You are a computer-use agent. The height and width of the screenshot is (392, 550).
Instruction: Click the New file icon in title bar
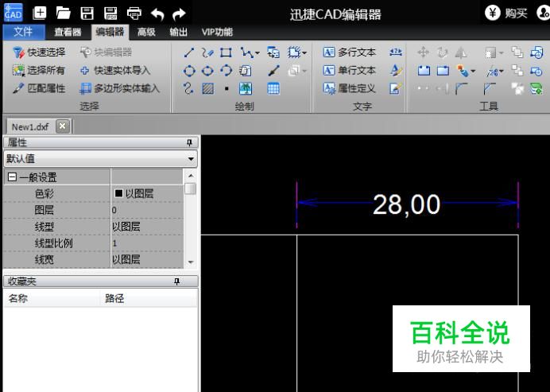coord(39,14)
